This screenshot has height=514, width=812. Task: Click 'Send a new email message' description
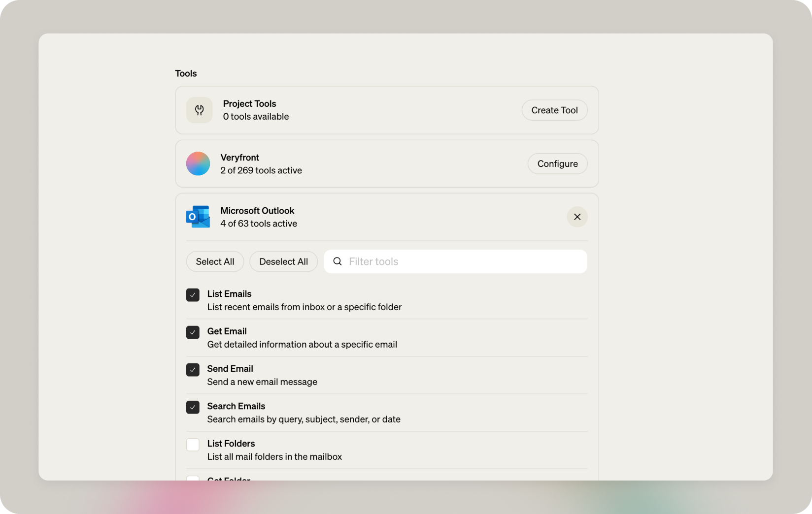click(262, 382)
